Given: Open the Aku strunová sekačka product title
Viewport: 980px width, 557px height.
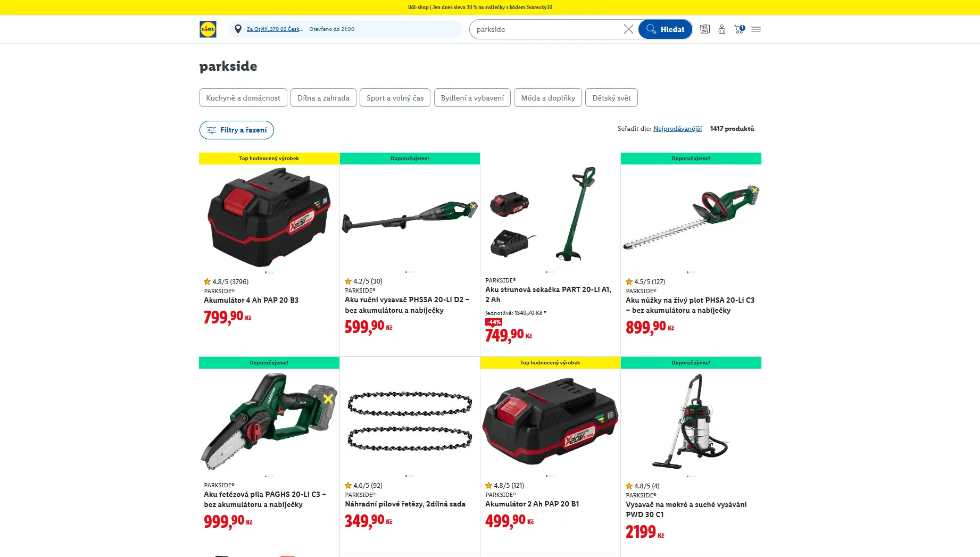Looking at the screenshot, I should (x=548, y=295).
